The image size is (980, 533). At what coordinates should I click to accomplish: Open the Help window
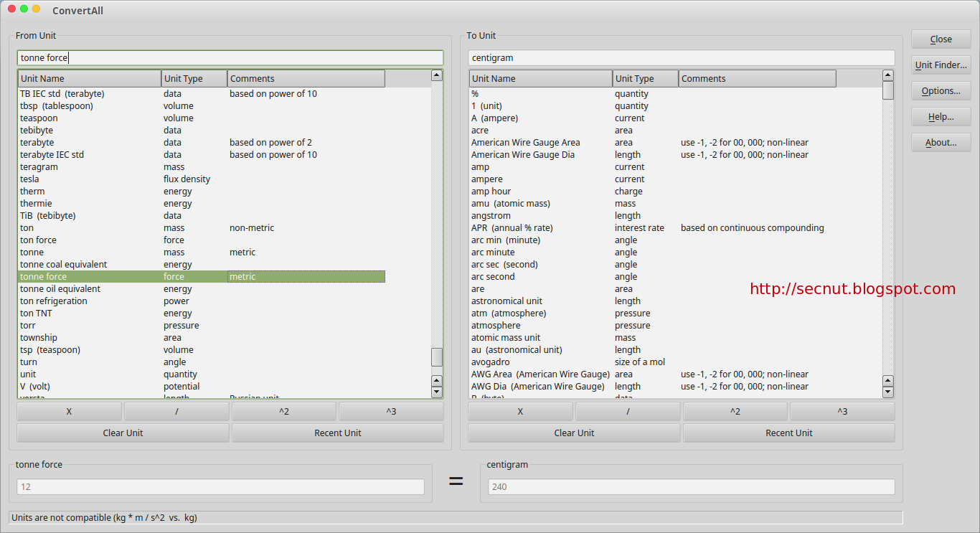tap(941, 116)
